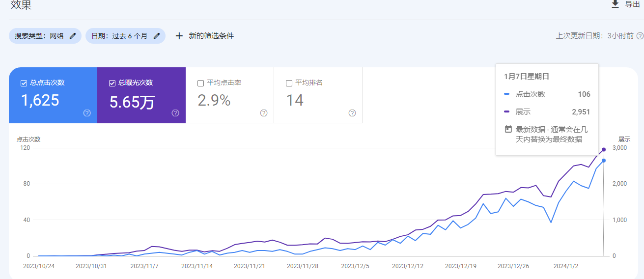Viewport: 644px width, 279px height.
Task: Click the 导出 export button
Action: 632,4
